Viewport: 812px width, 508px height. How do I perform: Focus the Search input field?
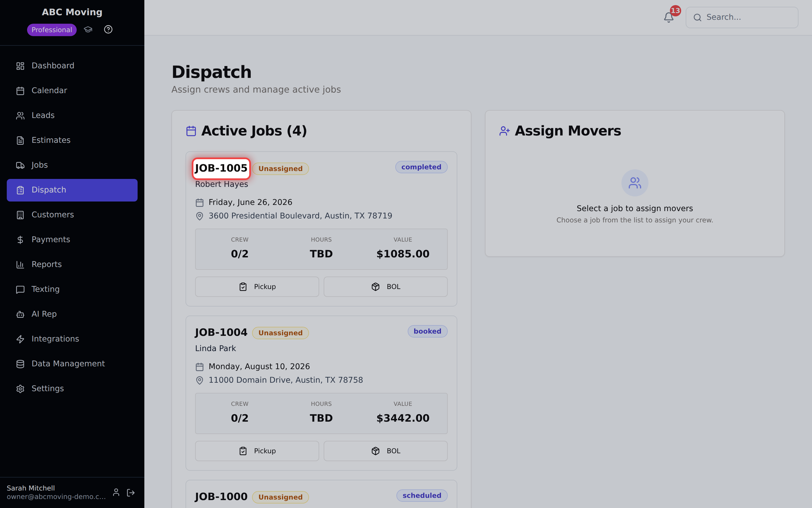[x=742, y=17]
